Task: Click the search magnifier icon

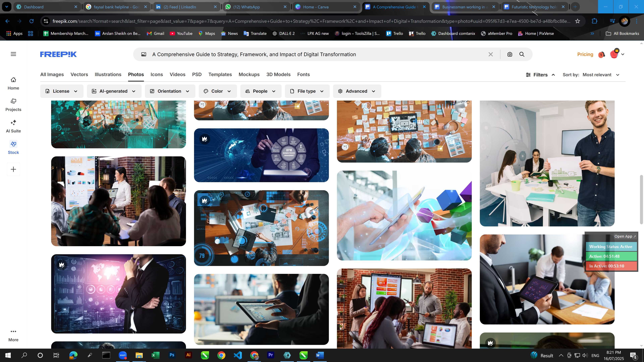Action: point(522,54)
